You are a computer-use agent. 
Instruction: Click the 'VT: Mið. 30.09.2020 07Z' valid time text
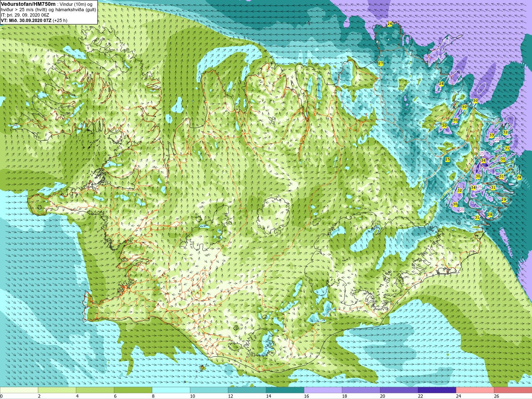26,20
